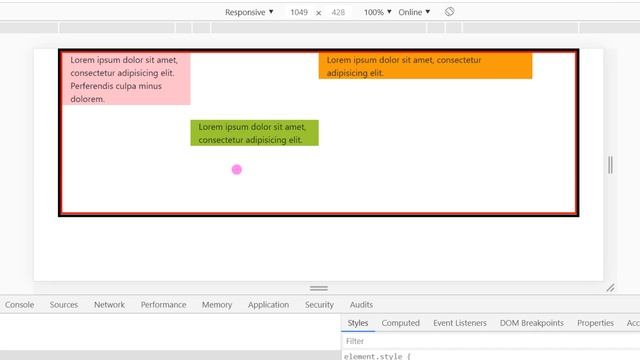Open the Responsive device dropdown
640x360 pixels.
[x=249, y=12]
